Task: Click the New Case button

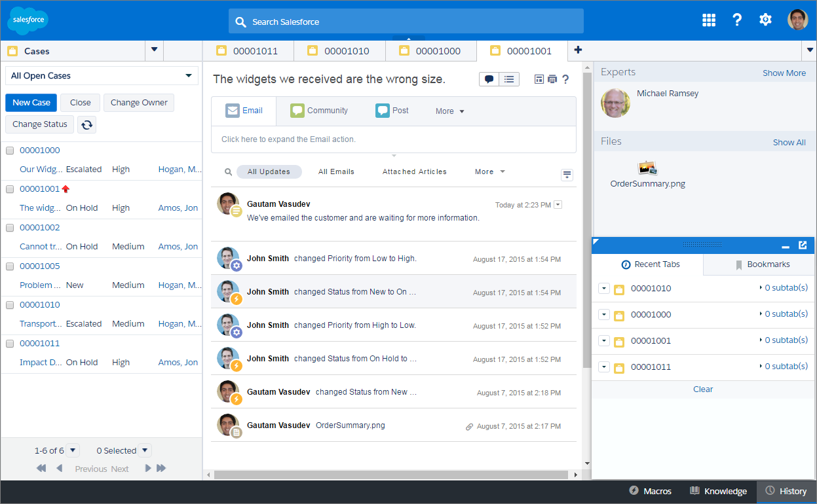Action: point(31,102)
